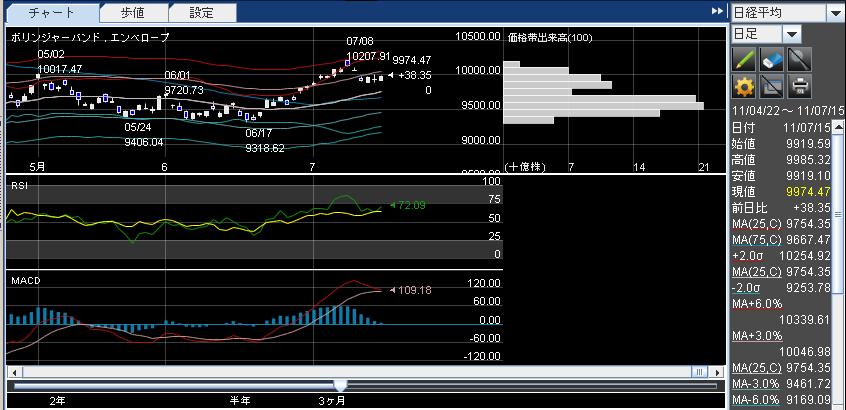
Task: Switch to the 歩値 tab
Action: pos(133,13)
